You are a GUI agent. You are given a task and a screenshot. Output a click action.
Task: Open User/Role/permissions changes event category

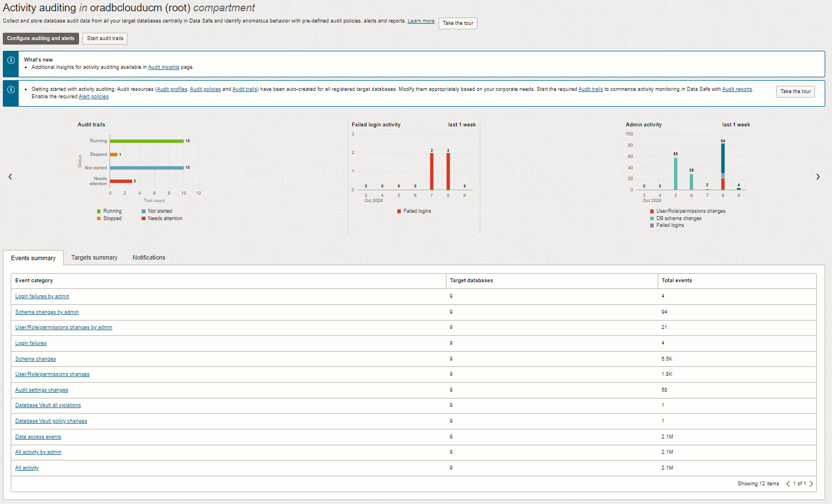(x=52, y=374)
